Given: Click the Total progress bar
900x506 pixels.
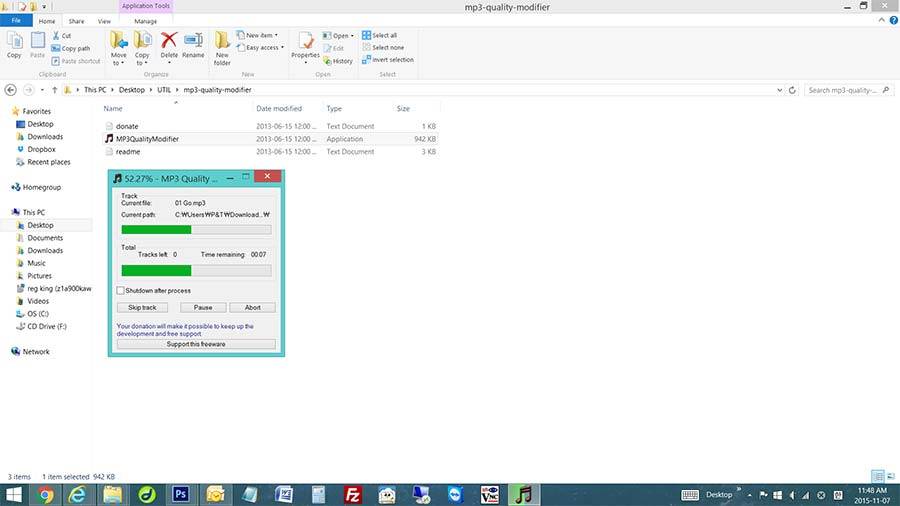Looking at the screenshot, I should click(x=196, y=270).
